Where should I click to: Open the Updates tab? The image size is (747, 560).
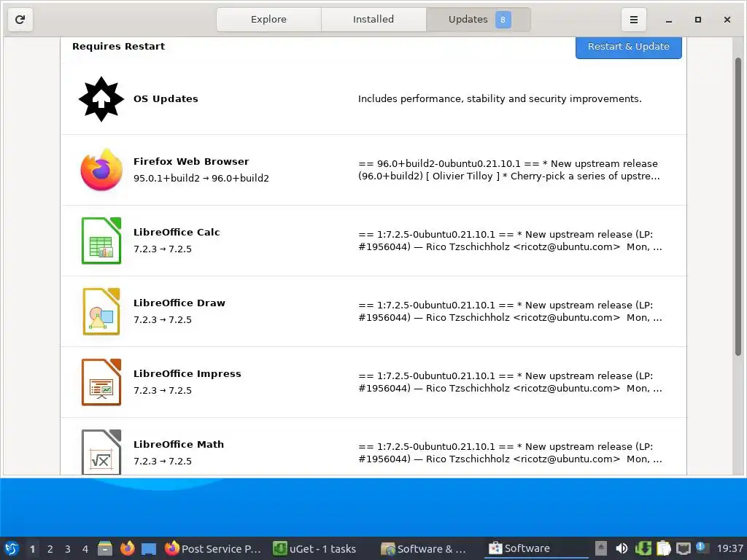[479, 20]
